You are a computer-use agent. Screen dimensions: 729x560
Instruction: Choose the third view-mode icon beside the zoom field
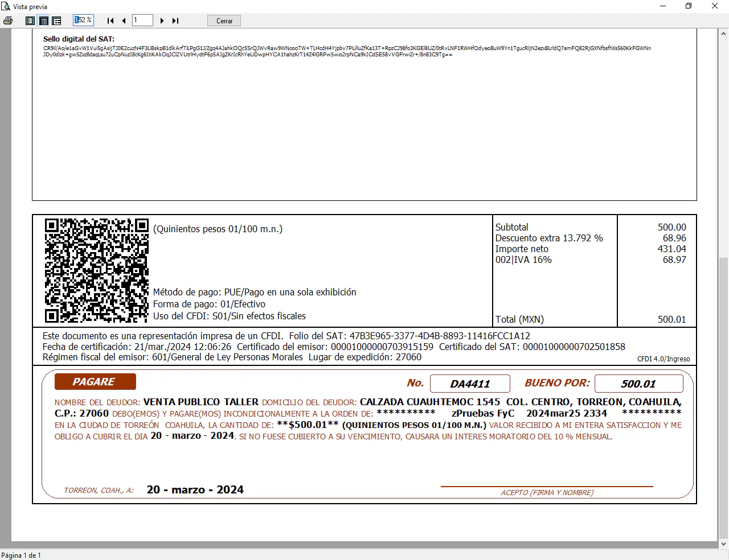click(x=56, y=20)
